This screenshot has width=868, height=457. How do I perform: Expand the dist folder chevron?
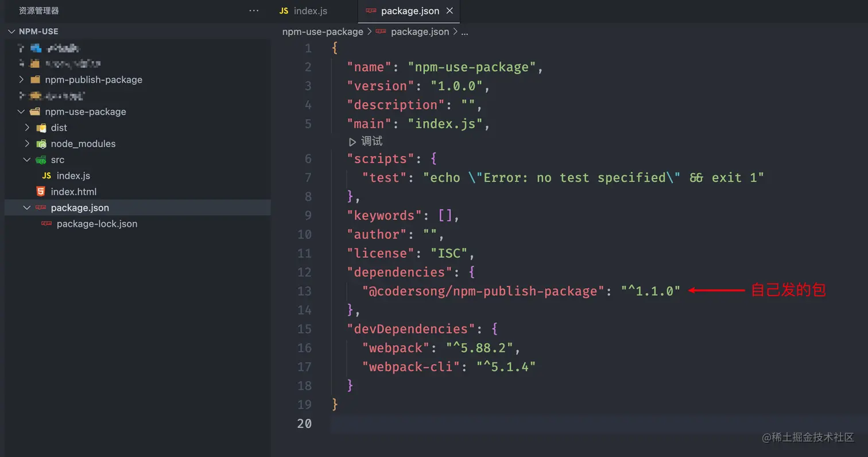coord(27,127)
